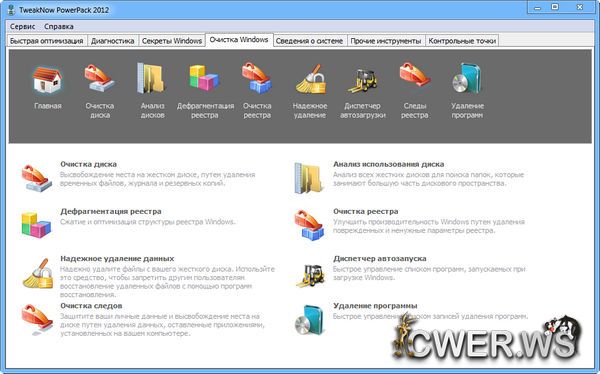The image size is (600, 374).
Task: Click the disc box icon beside Удаление программы
Action: (309, 320)
